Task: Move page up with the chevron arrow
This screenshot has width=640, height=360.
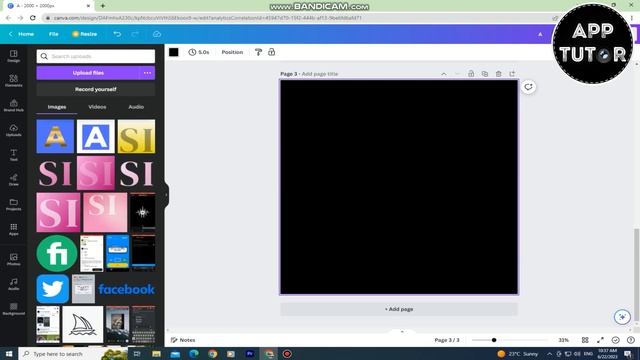Action: [x=444, y=74]
